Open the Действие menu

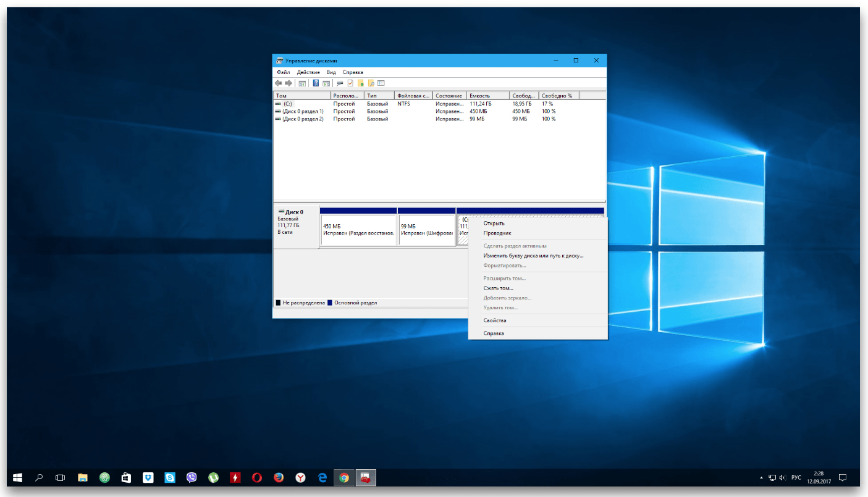click(308, 72)
